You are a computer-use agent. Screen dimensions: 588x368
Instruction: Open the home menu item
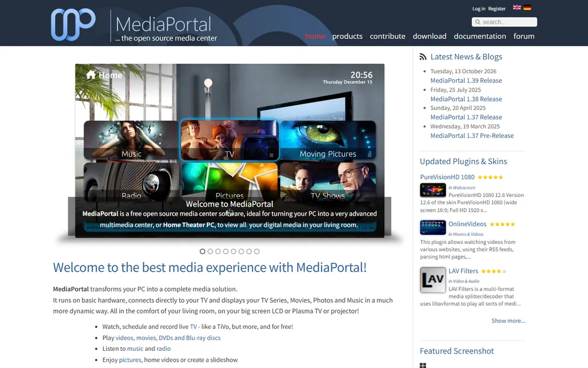(315, 36)
